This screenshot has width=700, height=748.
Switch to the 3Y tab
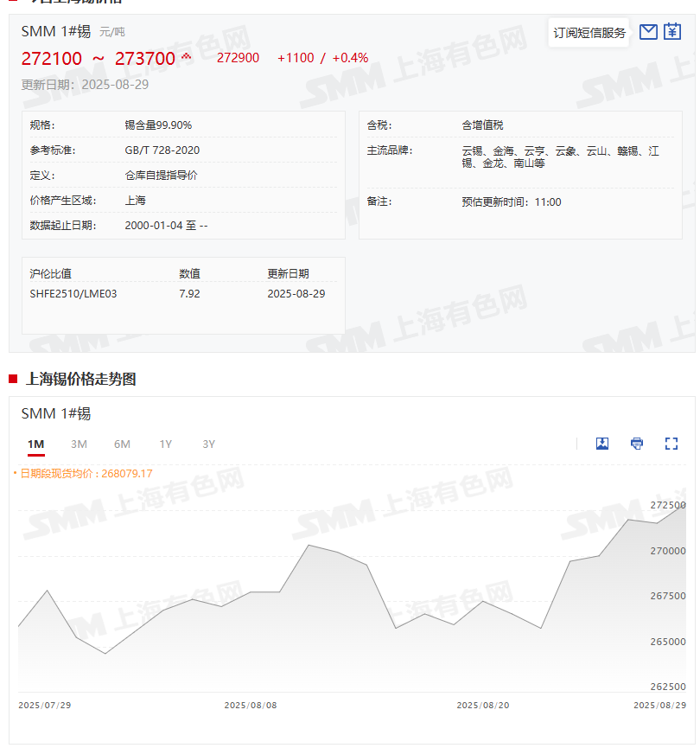coord(208,444)
